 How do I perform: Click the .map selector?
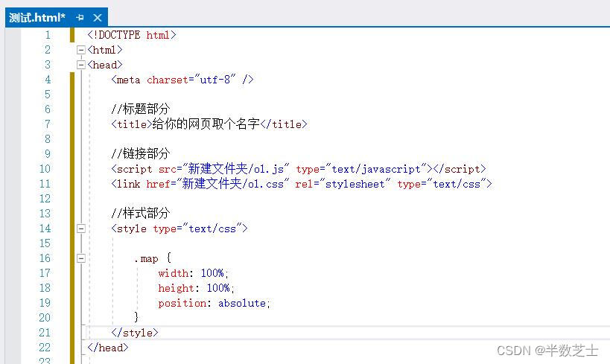146,258
